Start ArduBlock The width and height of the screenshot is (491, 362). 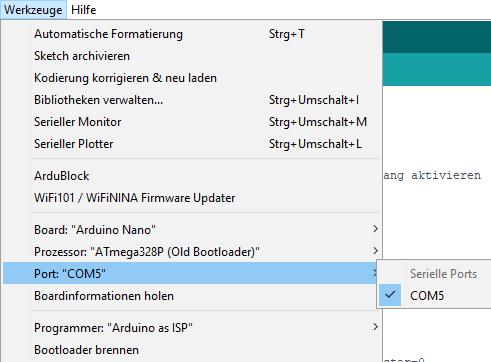[x=191, y=176]
